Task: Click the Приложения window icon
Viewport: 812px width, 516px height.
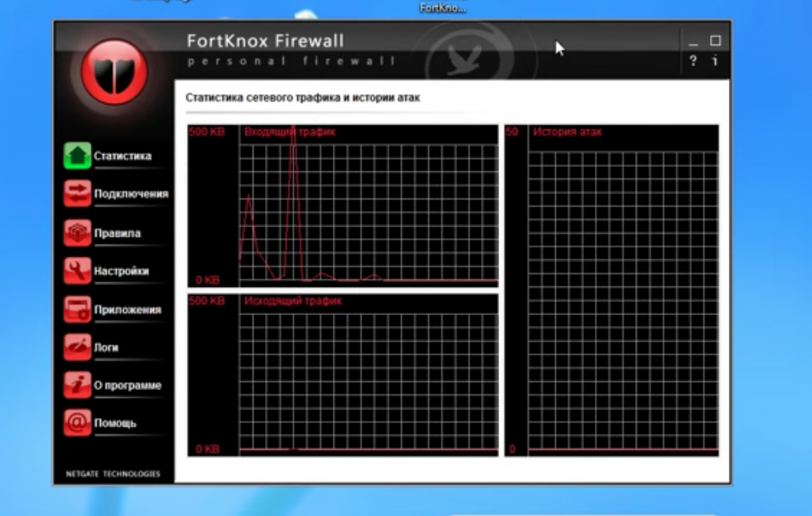Action: tap(77, 309)
